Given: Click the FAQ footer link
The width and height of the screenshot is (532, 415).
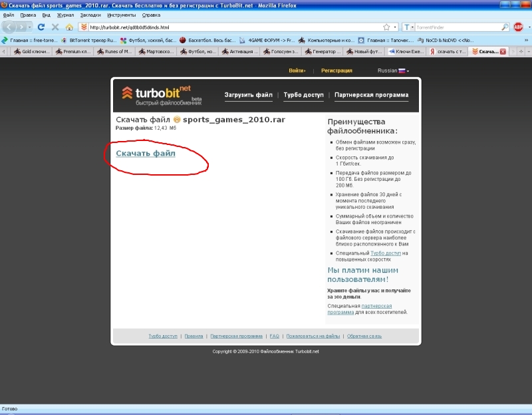Looking at the screenshot, I should tap(275, 336).
